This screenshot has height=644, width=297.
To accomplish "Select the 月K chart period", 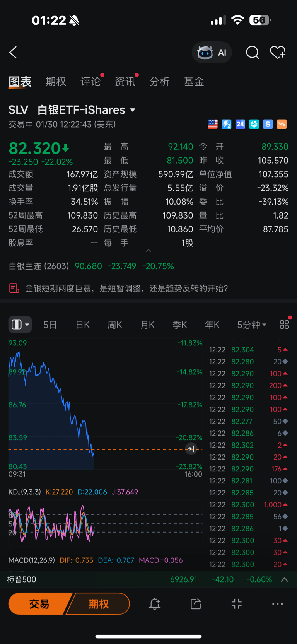I will pos(147,325).
